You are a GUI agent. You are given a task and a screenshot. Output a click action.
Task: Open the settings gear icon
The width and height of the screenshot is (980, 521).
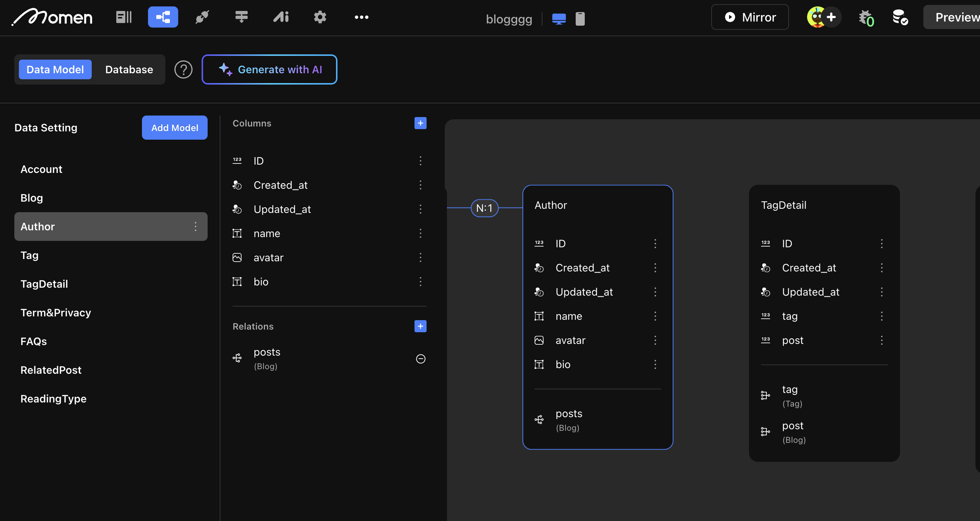point(320,17)
